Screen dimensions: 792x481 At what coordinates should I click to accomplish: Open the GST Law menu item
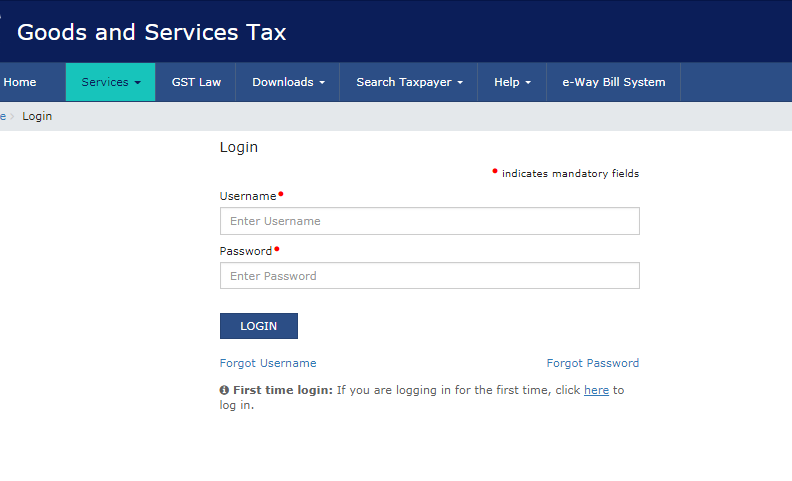(196, 82)
